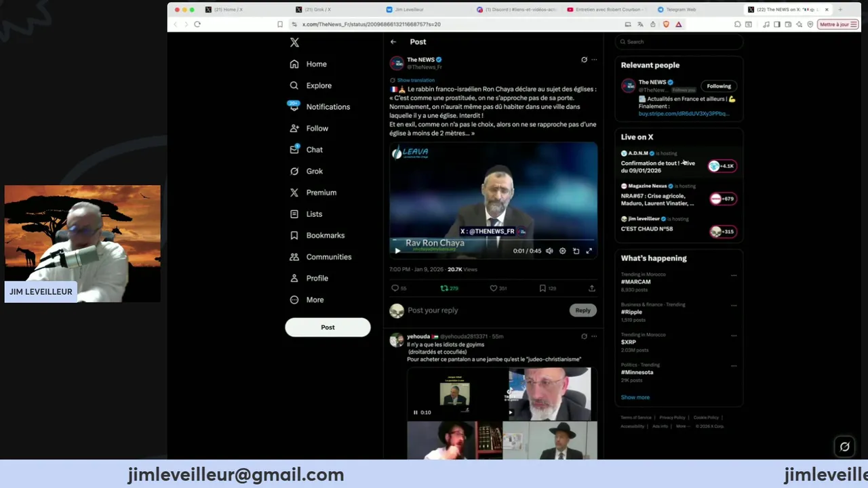868x488 pixels.
Task: Click the grey Reply button
Action: [x=583, y=310]
